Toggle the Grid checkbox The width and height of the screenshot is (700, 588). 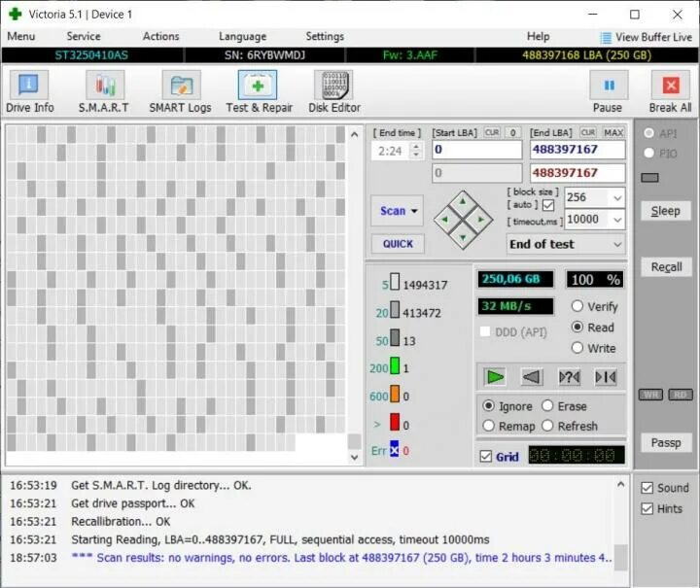pos(486,457)
